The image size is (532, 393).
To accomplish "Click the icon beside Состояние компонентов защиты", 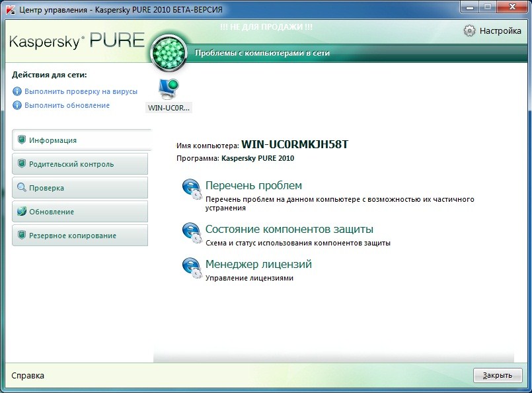I will 192,233.
